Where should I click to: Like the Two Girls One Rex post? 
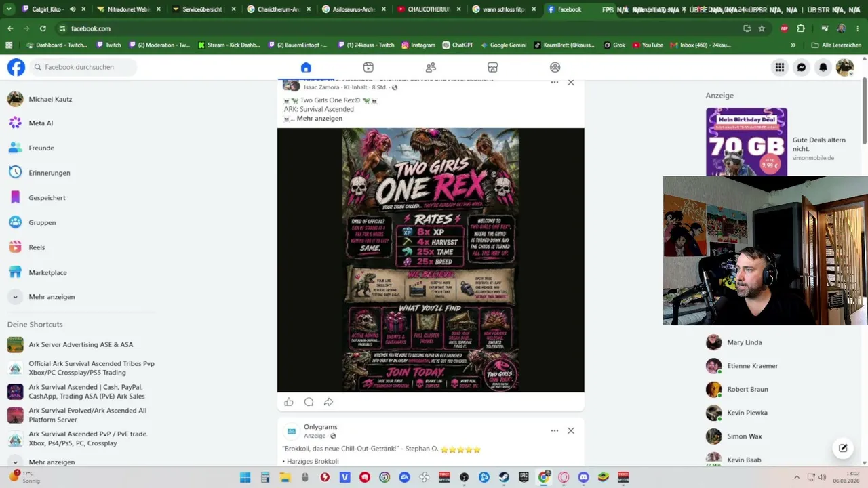click(289, 402)
